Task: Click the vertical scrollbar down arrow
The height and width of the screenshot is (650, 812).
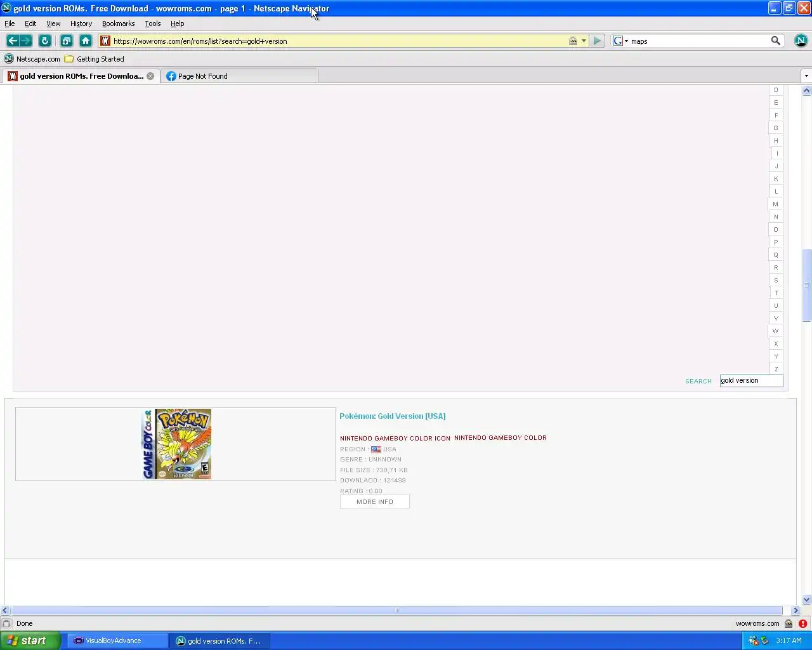Action: (806, 599)
